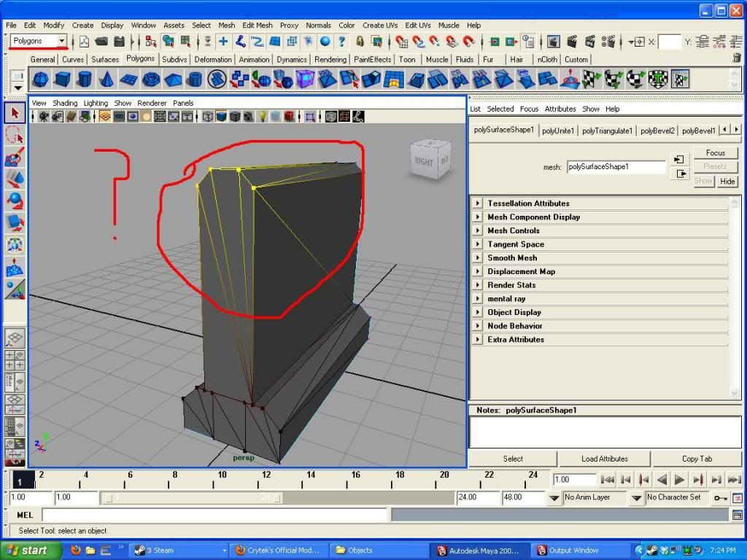This screenshot has width=747, height=560.
Task: Pick the Scale tool in the toolbox
Action: point(15,222)
